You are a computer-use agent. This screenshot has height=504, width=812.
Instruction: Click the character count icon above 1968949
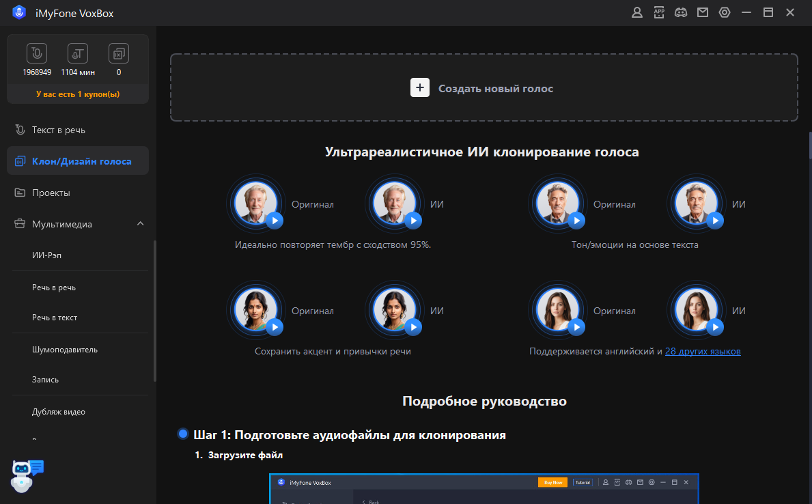coord(37,53)
